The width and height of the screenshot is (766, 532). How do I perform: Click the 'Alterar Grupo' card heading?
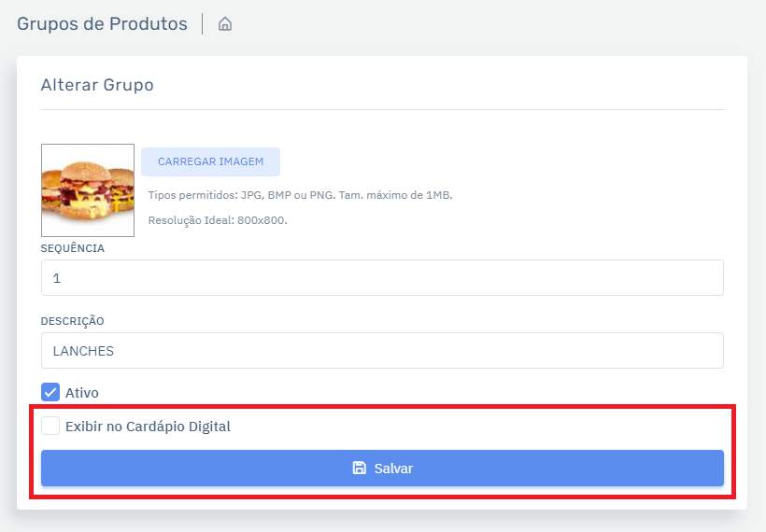[97, 85]
